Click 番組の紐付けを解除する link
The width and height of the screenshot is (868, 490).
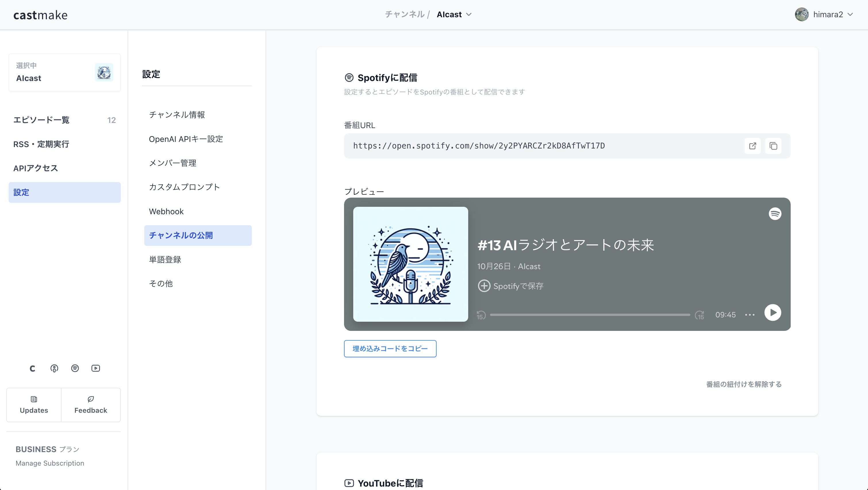tap(744, 384)
